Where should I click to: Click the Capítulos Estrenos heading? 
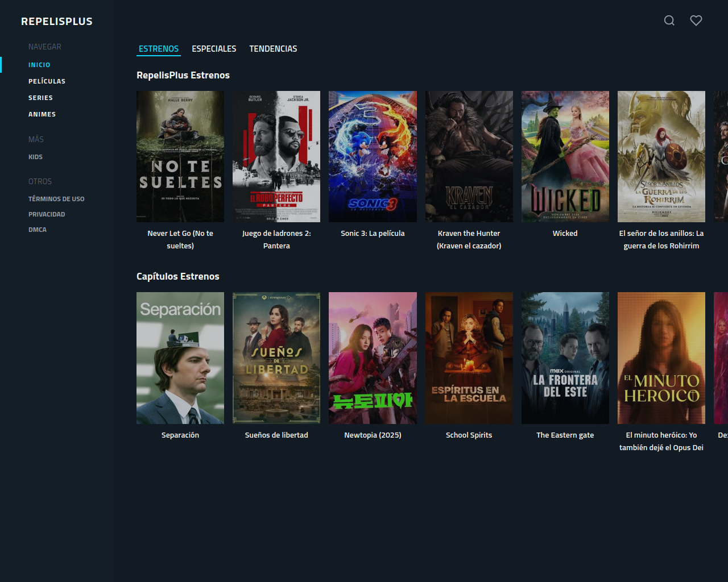[178, 276]
